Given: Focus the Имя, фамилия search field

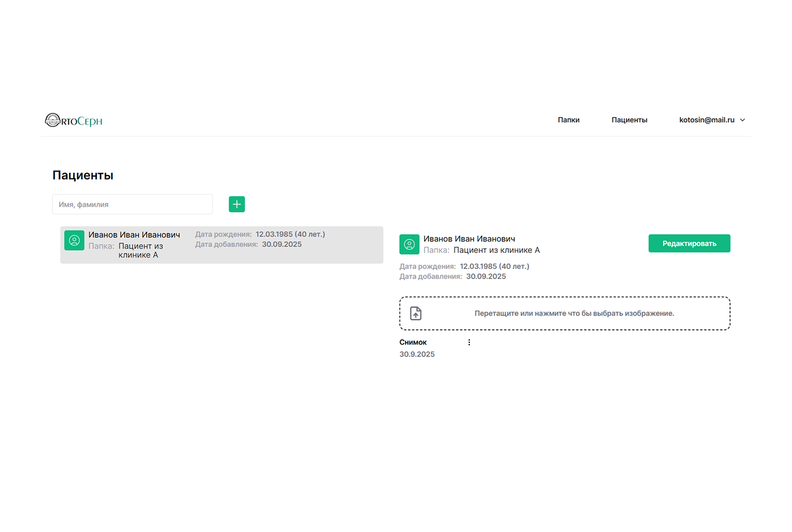Looking at the screenshot, I should (x=132, y=205).
